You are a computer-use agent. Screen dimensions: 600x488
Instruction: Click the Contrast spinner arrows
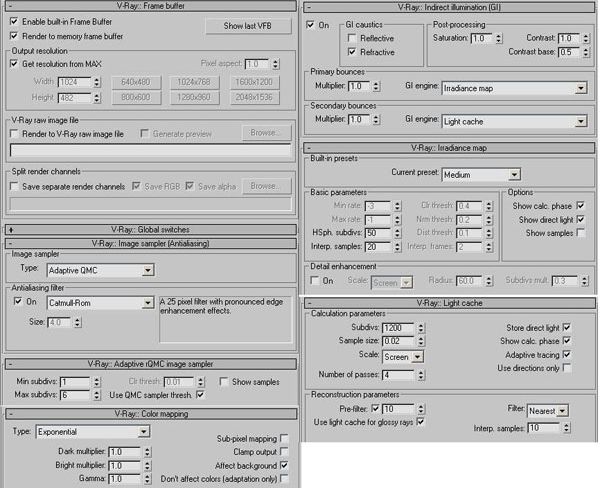pos(586,38)
